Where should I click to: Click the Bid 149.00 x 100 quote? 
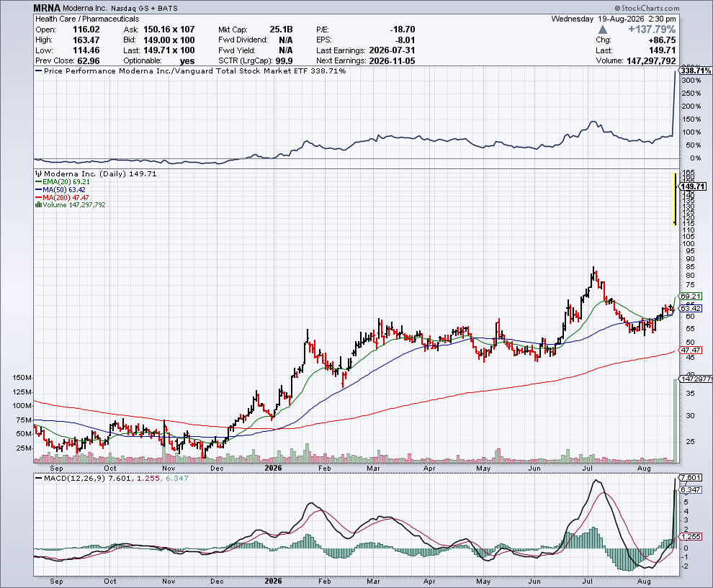(169, 40)
